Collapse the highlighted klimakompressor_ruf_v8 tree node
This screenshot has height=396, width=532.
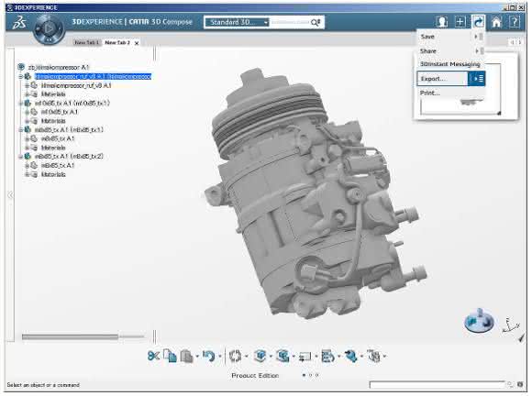[x=21, y=77]
